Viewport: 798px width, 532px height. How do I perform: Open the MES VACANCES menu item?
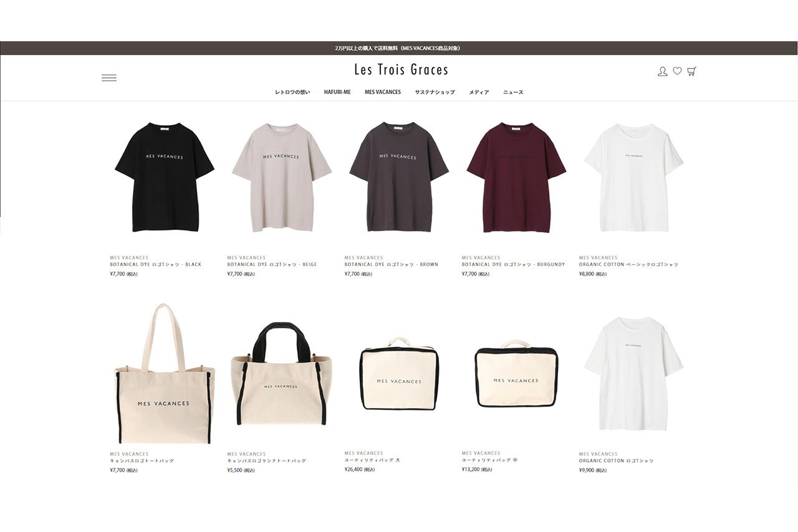383,92
